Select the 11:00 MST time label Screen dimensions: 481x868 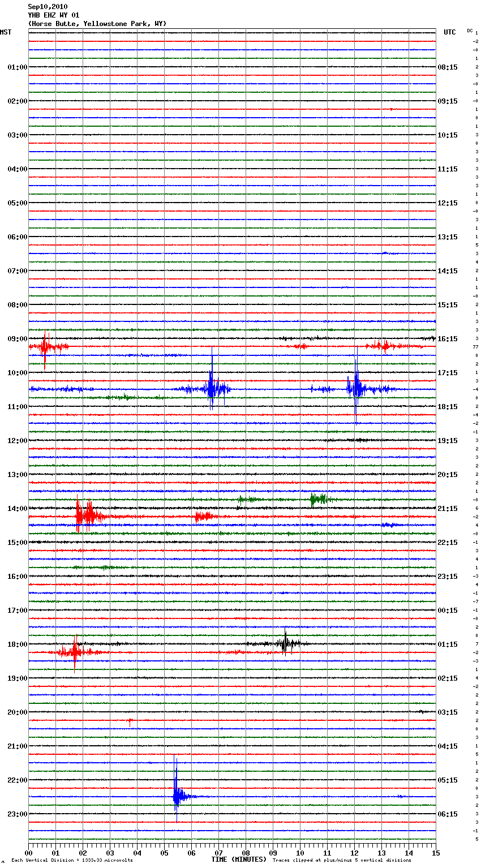click(18, 407)
